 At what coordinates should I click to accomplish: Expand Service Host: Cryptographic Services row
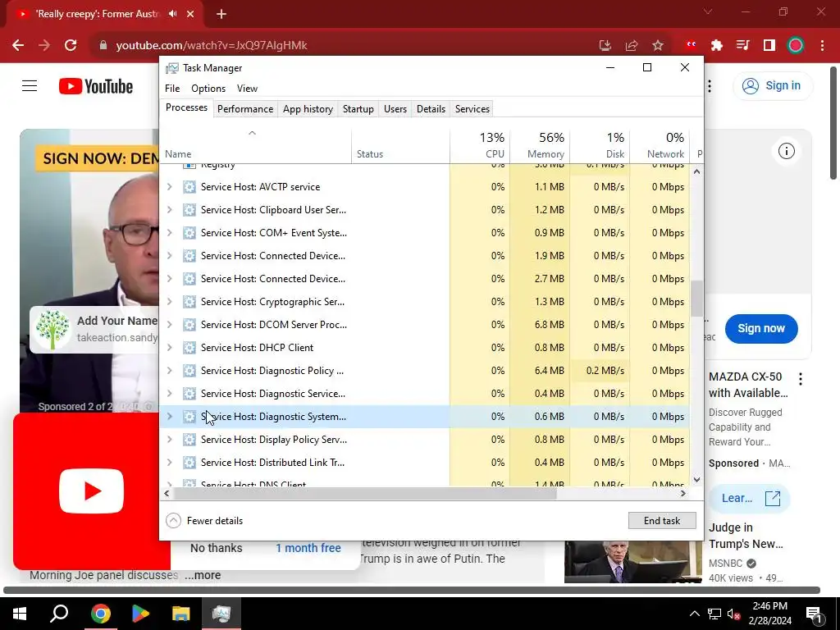169,302
